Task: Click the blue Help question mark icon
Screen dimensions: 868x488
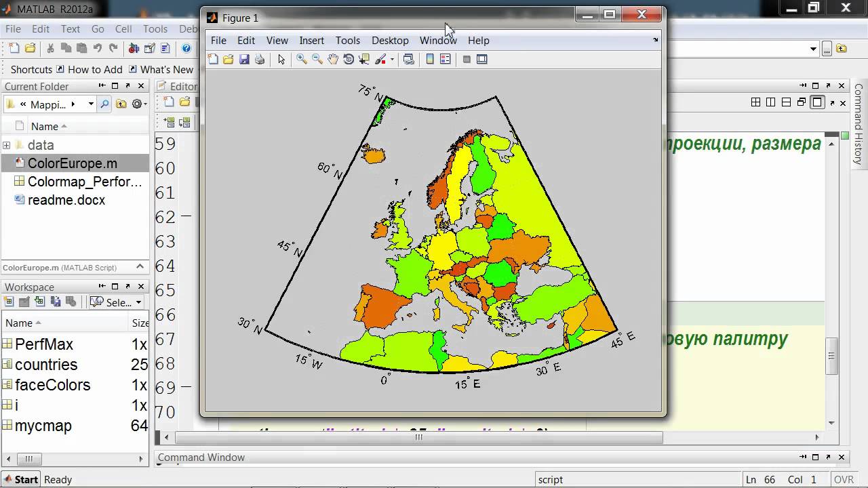Action: pos(186,48)
